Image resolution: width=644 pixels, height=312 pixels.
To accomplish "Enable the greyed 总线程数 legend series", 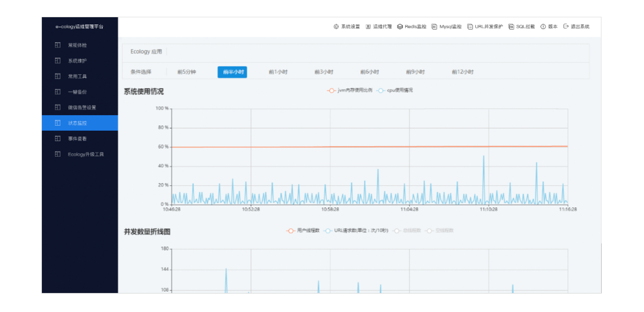I will click(x=406, y=231).
